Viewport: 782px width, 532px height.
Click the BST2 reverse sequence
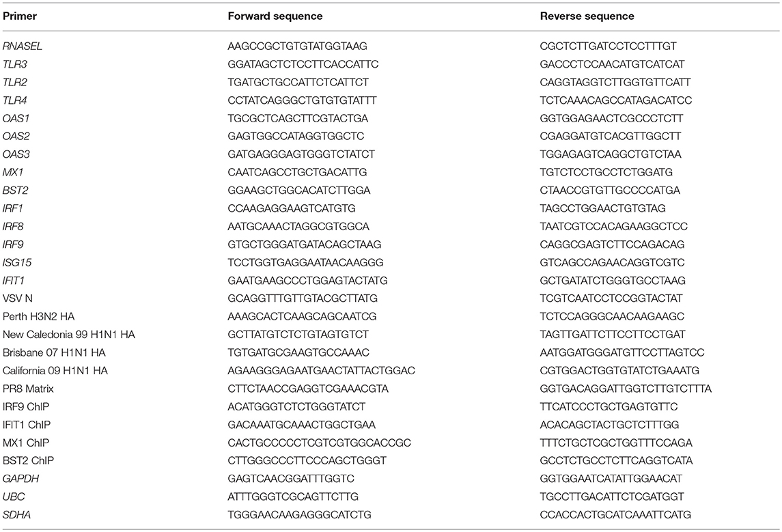point(610,190)
